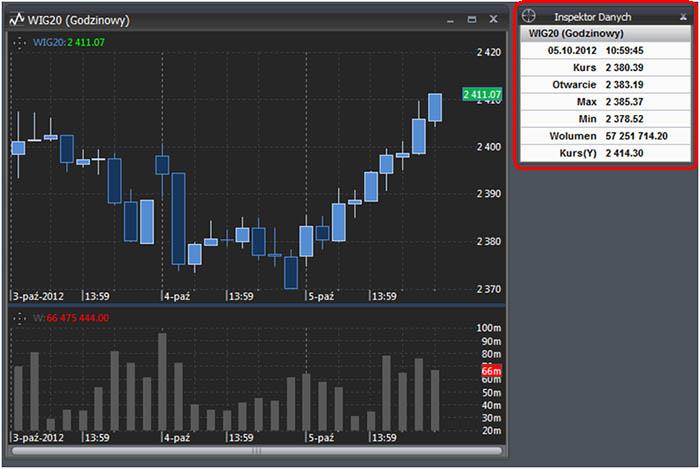Image resolution: width=700 pixels, height=469 pixels.
Task: Click the Wolumen value 57 251 714.20
Action: pos(637,136)
